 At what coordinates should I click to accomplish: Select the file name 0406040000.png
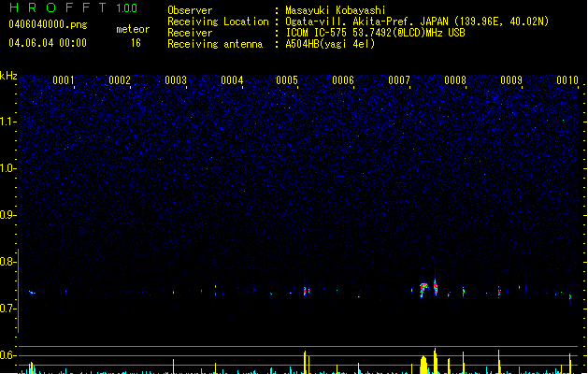pyautogui.click(x=48, y=24)
